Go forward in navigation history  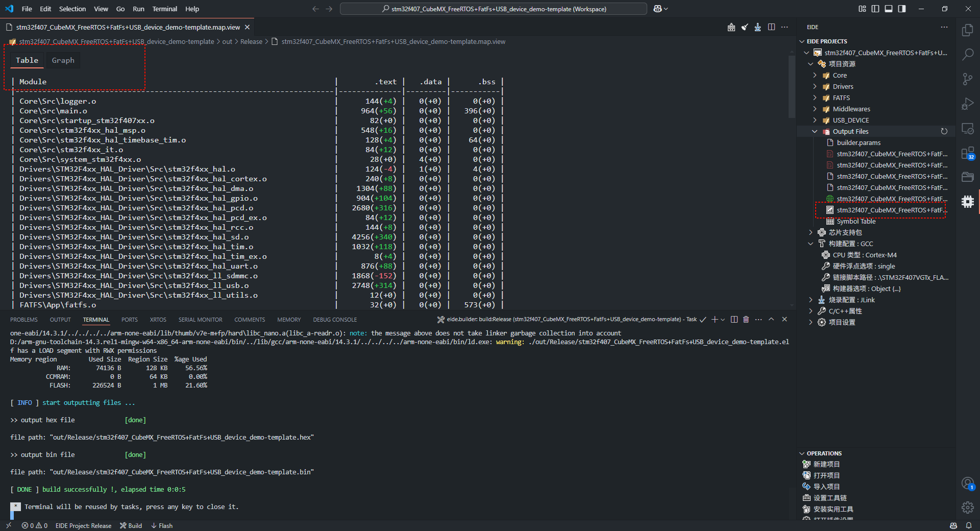[x=329, y=9]
